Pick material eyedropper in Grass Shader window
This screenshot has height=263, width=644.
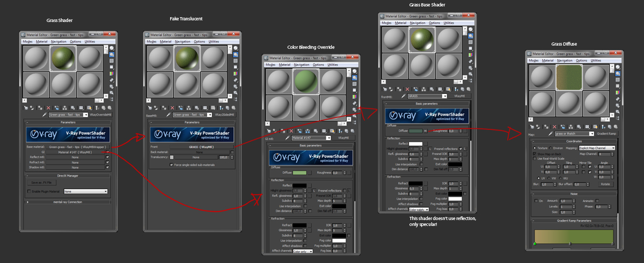pos(45,115)
